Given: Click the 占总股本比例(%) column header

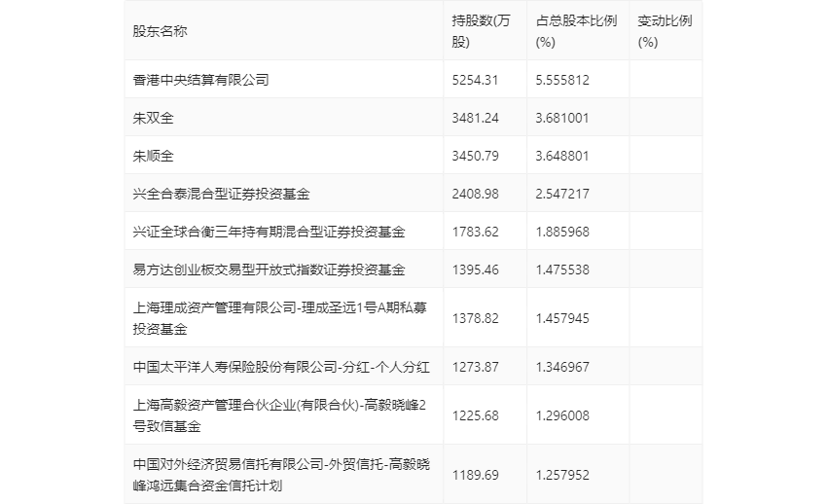Looking at the screenshot, I should [577, 31].
